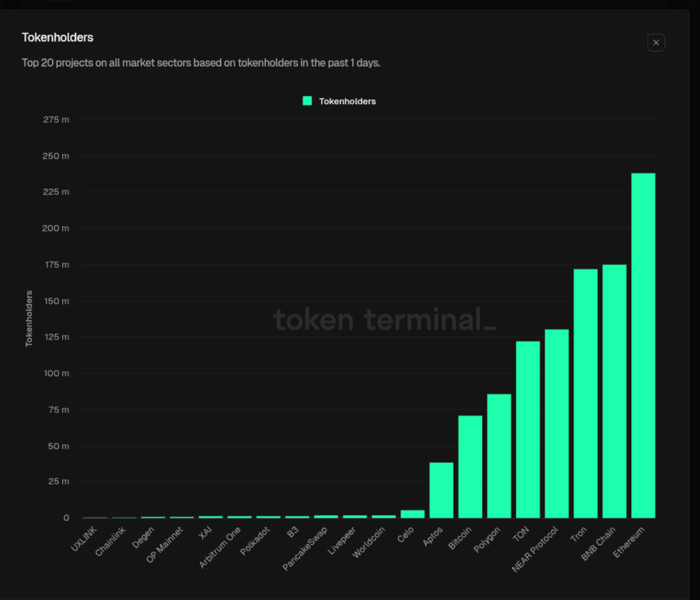Close the Tokenholders chart dialog

656,43
